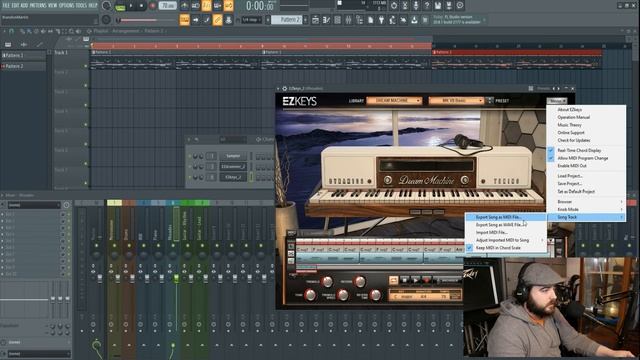Image resolution: width=640 pixels, height=360 pixels.
Task: Open the EZKeys preset dropdown showing MK VII Basic
Action: [456, 100]
